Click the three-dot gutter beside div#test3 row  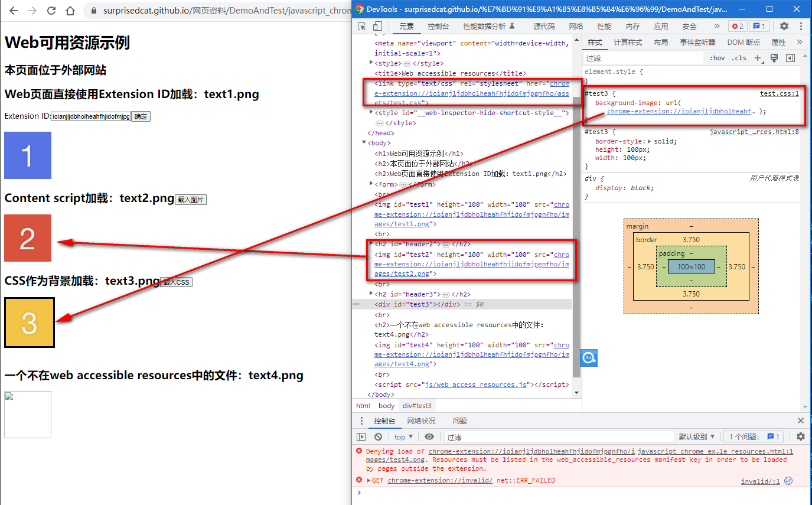(x=356, y=304)
